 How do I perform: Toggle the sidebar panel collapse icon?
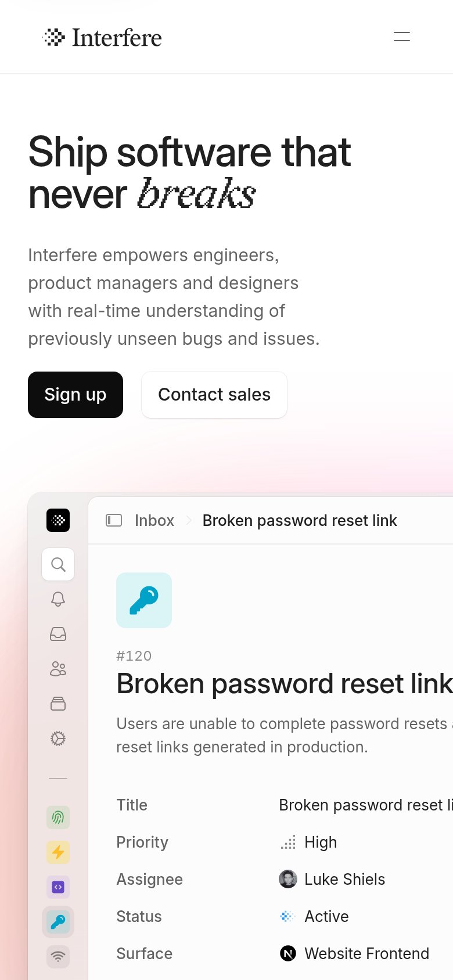(114, 520)
